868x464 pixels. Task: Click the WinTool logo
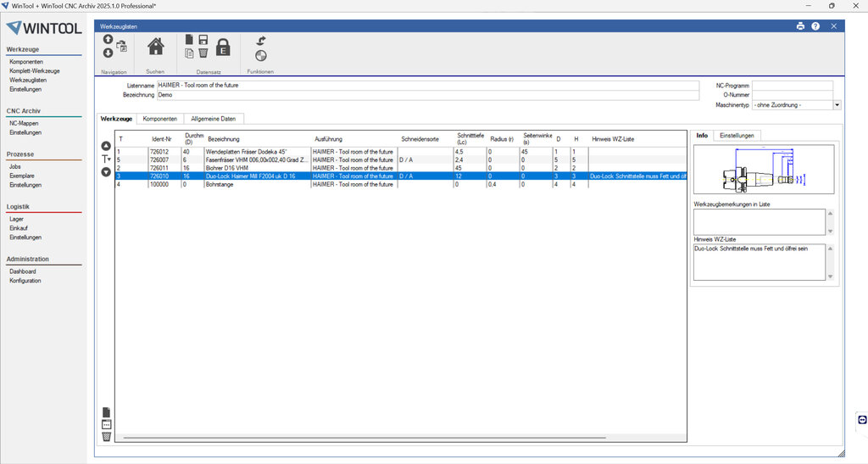click(44, 28)
